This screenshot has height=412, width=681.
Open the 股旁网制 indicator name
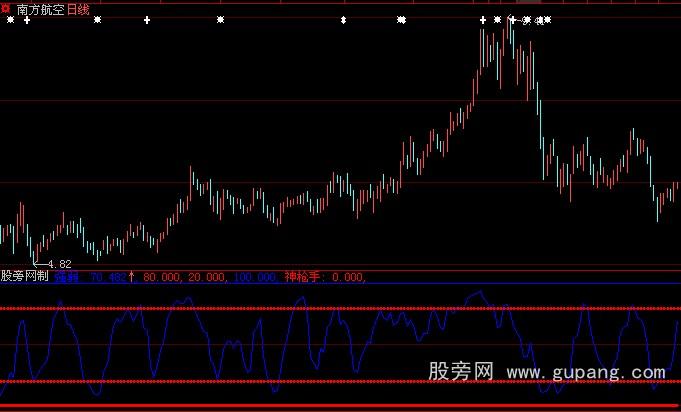[24, 276]
